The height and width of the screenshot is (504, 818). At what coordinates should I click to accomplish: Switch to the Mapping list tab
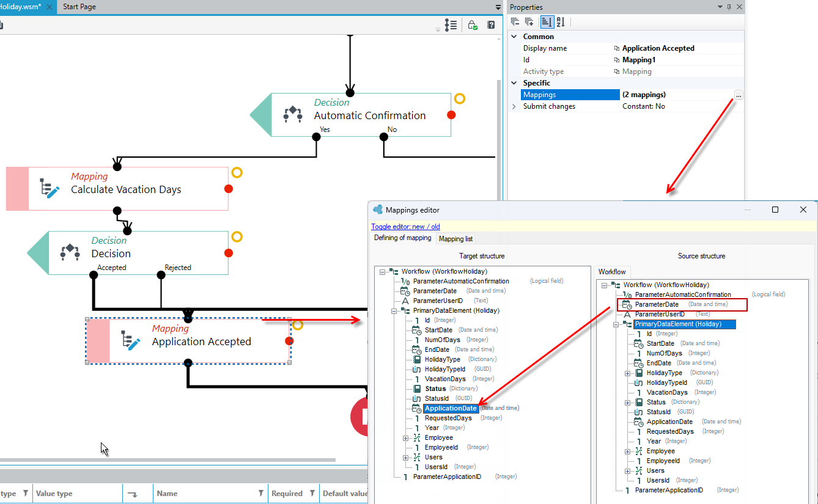(x=456, y=239)
